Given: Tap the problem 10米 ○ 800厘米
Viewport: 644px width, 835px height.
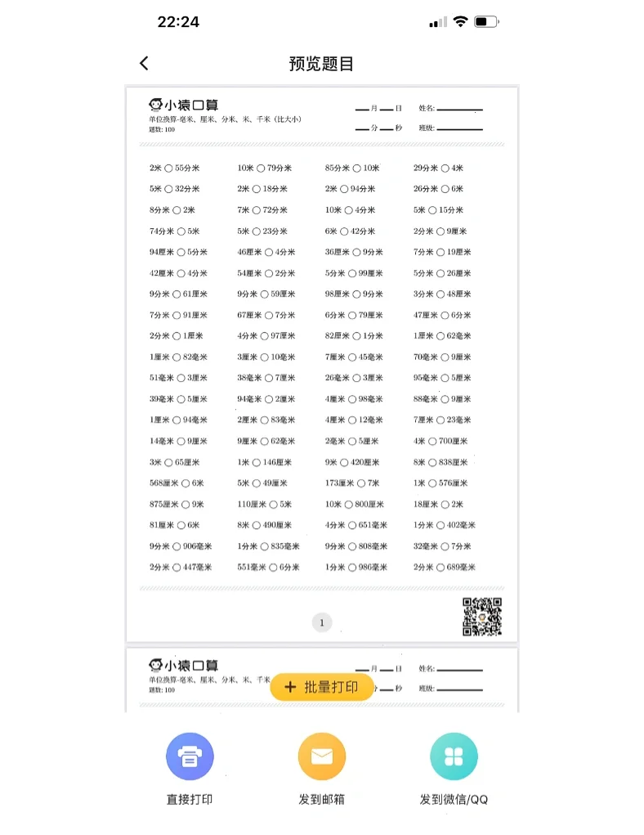Looking at the screenshot, I should coord(355,504).
